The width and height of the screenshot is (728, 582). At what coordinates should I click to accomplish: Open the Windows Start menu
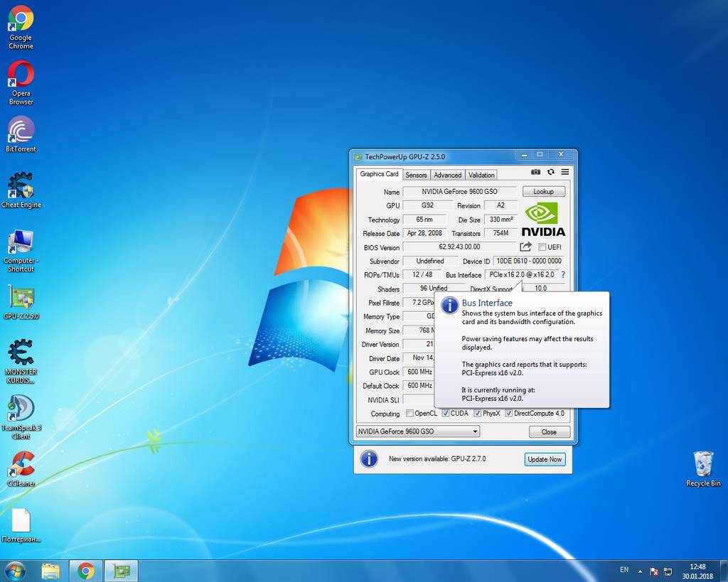click(15, 571)
